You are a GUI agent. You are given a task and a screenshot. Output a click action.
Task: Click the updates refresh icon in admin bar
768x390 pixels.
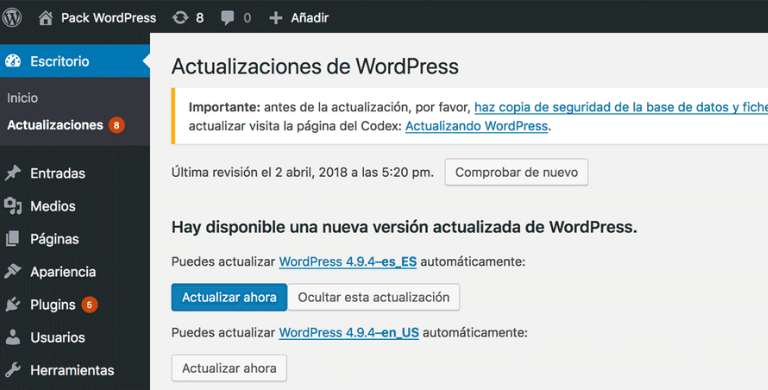click(x=180, y=18)
